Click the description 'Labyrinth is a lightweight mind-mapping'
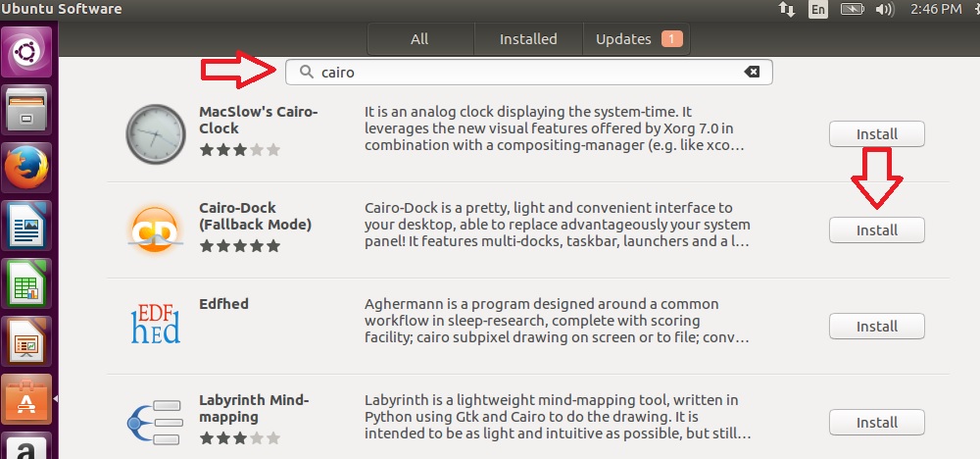 pos(558,417)
